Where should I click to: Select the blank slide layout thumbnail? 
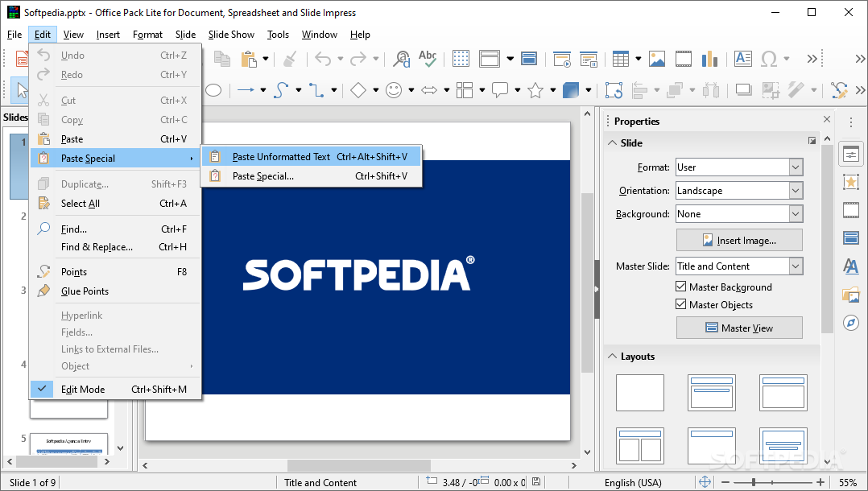[x=640, y=393]
